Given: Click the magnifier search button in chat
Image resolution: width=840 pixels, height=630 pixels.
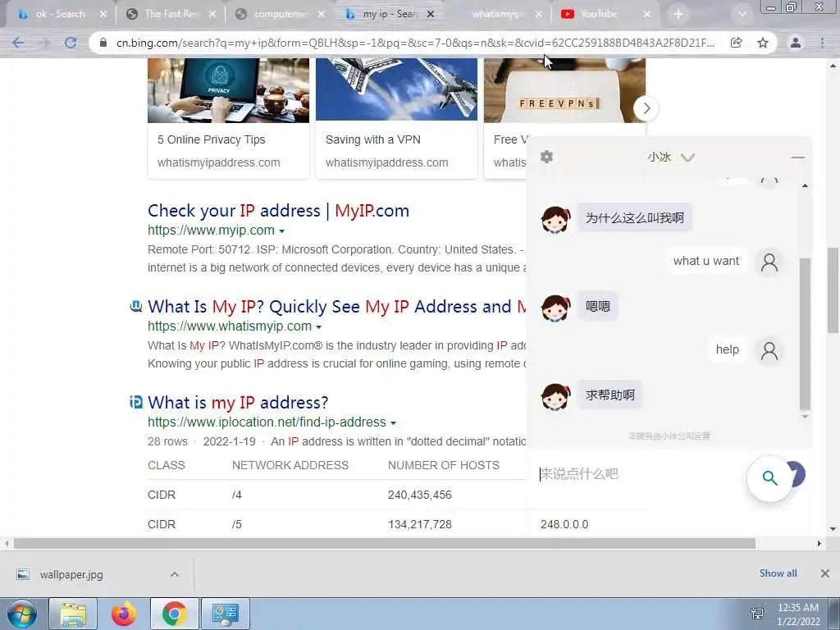Looking at the screenshot, I should click(x=769, y=478).
